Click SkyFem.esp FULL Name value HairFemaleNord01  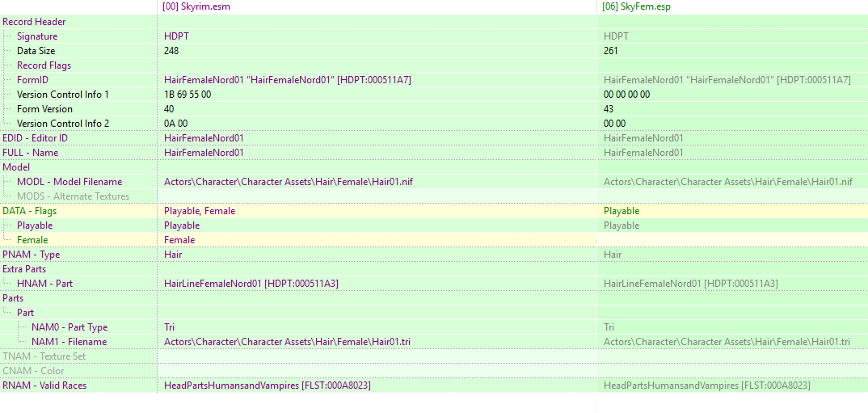[x=643, y=153]
